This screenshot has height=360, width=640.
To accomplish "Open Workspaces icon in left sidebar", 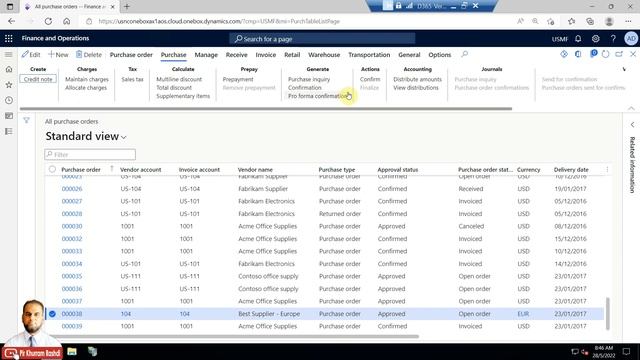I will (9, 116).
